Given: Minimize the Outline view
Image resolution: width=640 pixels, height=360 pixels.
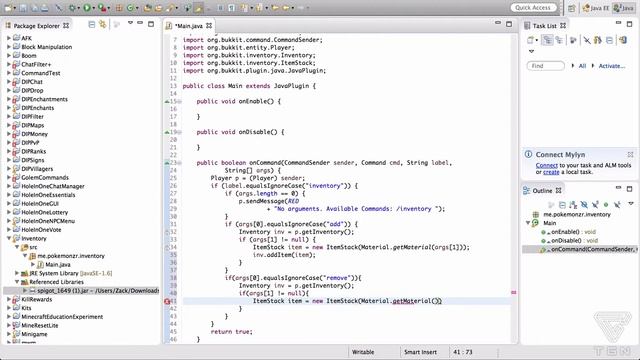Looking at the screenshot, I should (x=618, y=188).
